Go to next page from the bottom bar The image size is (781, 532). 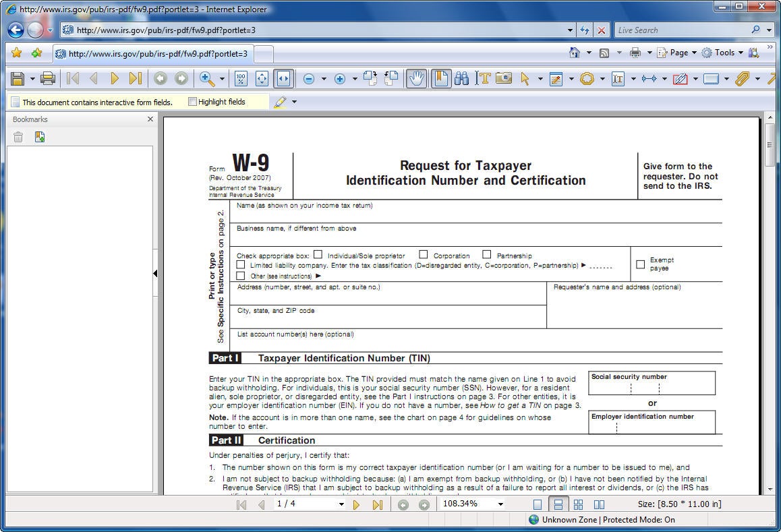356,504
